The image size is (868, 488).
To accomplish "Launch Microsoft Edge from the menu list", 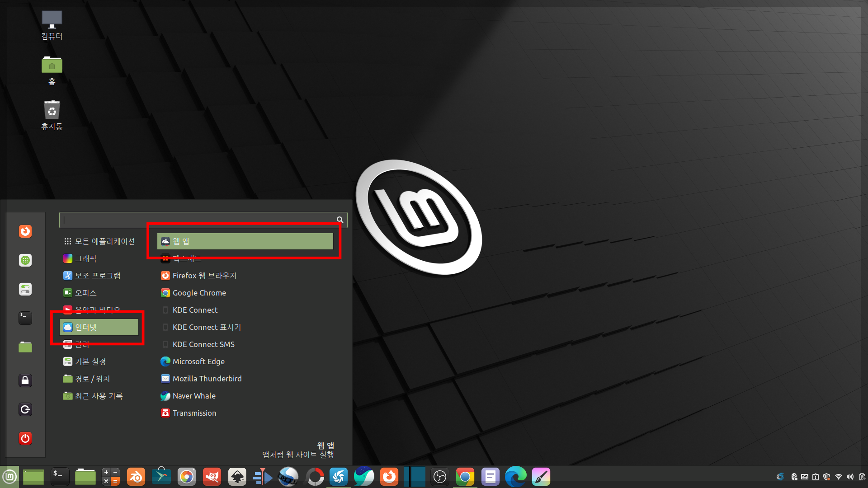I will pyautogui.click(x=198, y=361).
